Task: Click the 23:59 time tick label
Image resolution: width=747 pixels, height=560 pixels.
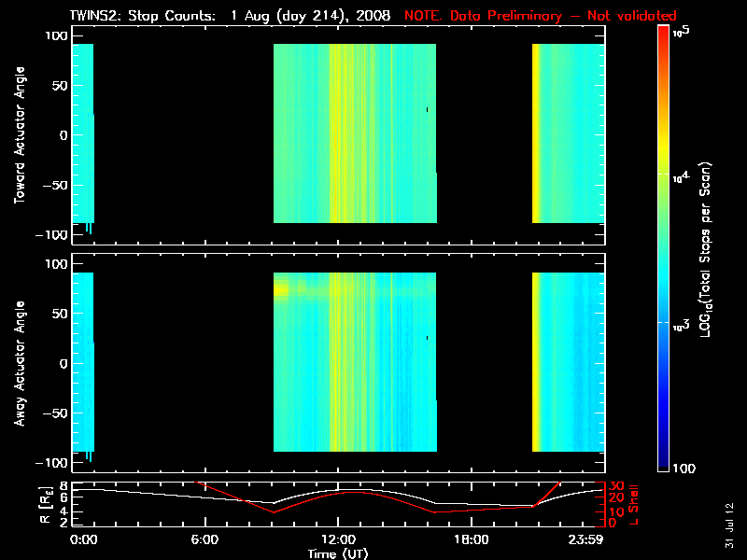Action: tap(588, 540)
